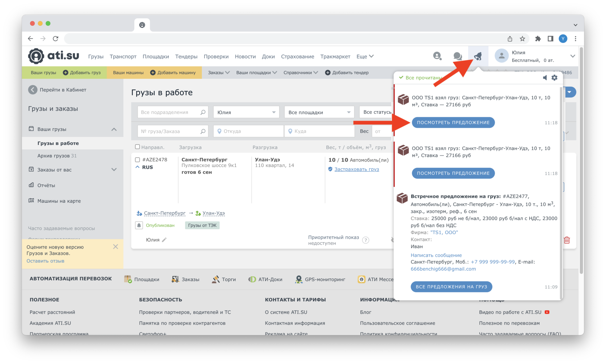Click the Все прочитаны mark-read link
Screen dimensions: 606x364
pyautogui.click(x=421, y=78)
